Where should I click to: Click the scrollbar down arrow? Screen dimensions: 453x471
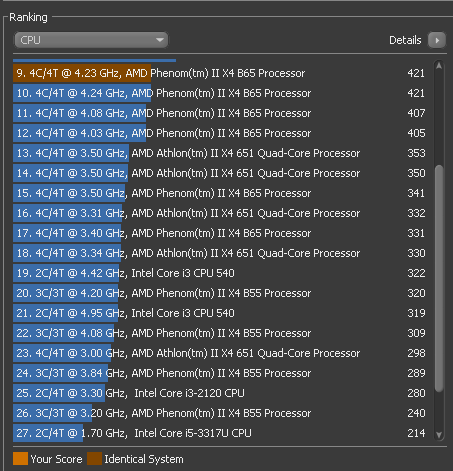coord(439,435)
